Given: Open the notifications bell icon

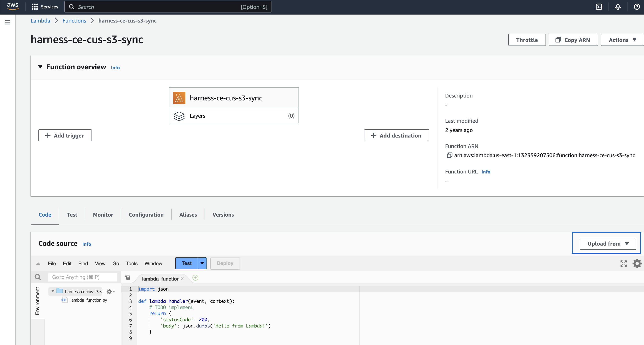Looking at the screenshot, I should 618,7.
